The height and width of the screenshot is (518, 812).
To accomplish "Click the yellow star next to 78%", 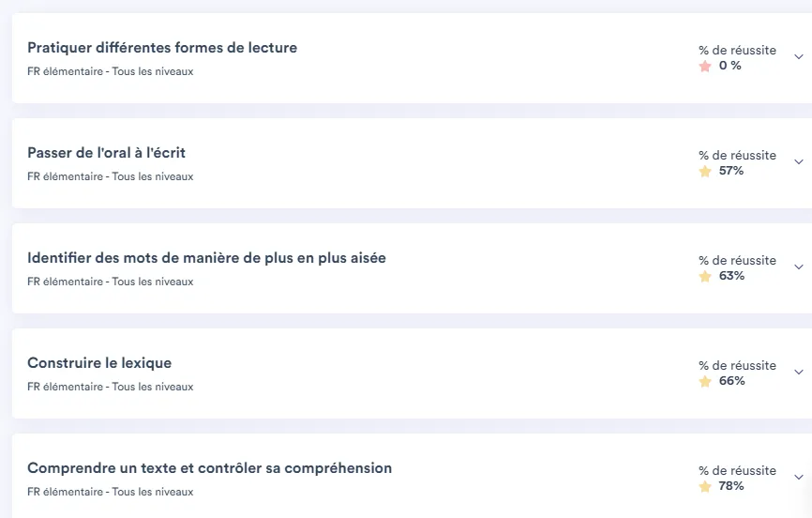I will click(x=705, y=486).
